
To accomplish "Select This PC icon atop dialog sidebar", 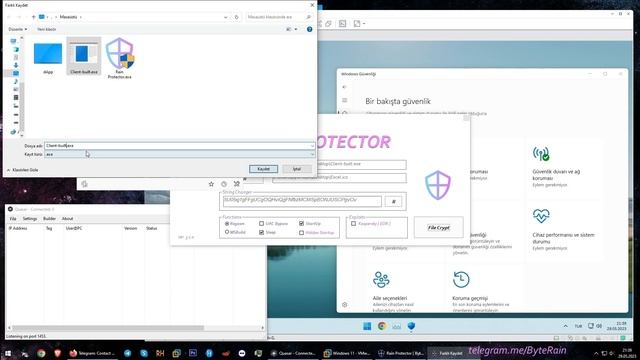I will point(13,41).
